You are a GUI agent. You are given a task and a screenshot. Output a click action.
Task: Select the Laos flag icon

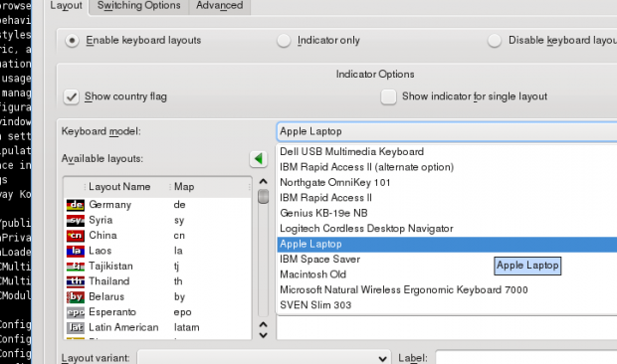coord(76,251)
